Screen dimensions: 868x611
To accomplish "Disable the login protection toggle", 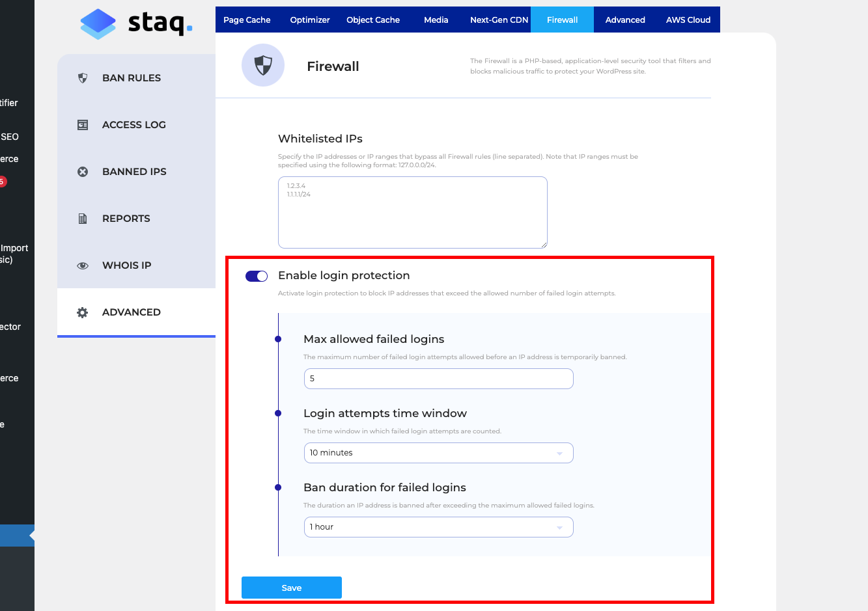I will tap(257, 276).
